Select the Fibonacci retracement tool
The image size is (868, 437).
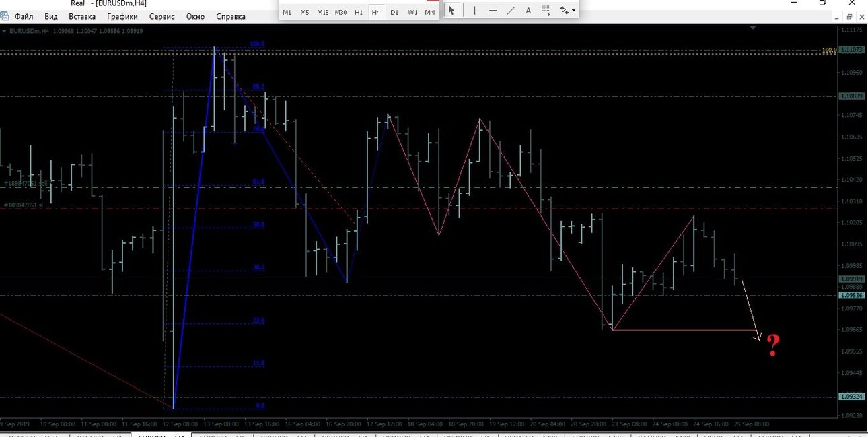546,10
